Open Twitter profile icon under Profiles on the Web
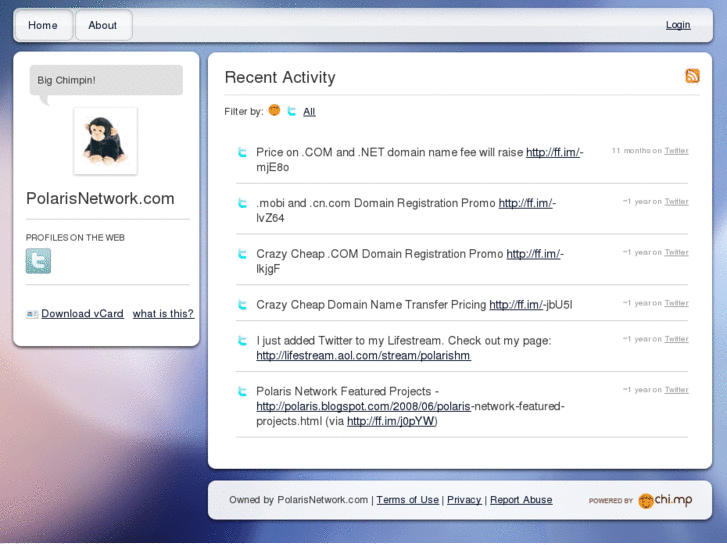Screen dimensions: 727x545 38,261
